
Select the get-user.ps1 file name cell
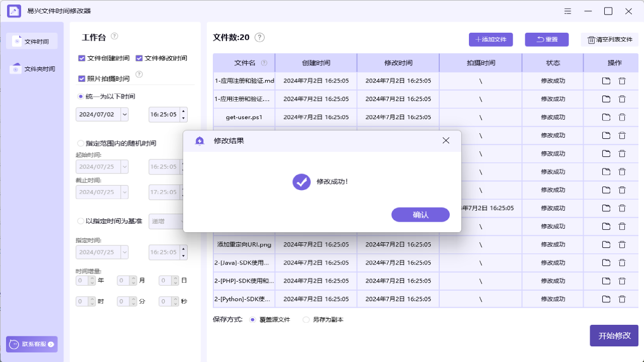click(244, 117)
